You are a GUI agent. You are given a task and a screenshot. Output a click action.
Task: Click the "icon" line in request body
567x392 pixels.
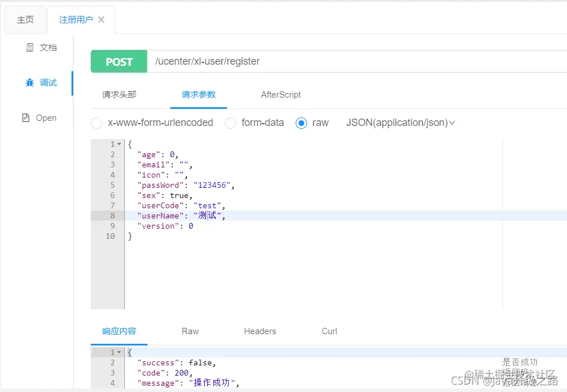click(162, 175)
